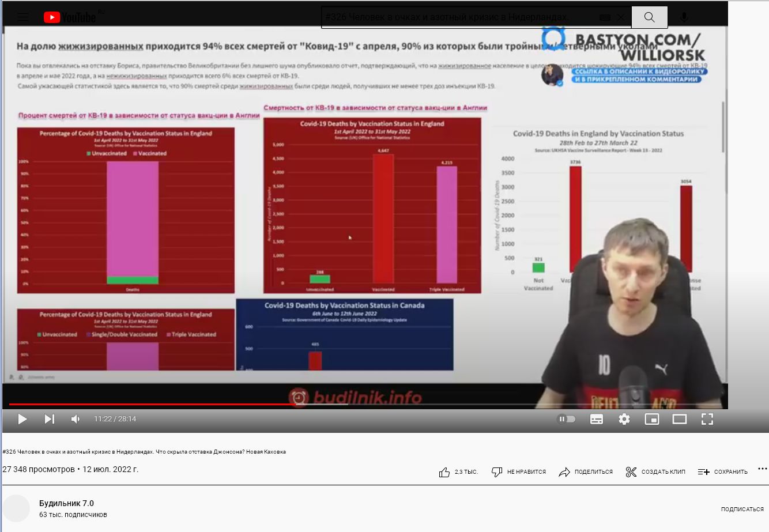Toggle the autoplay switch
Image resolution: width=769 pixels, height=532 pixels.
coord(566,419)
